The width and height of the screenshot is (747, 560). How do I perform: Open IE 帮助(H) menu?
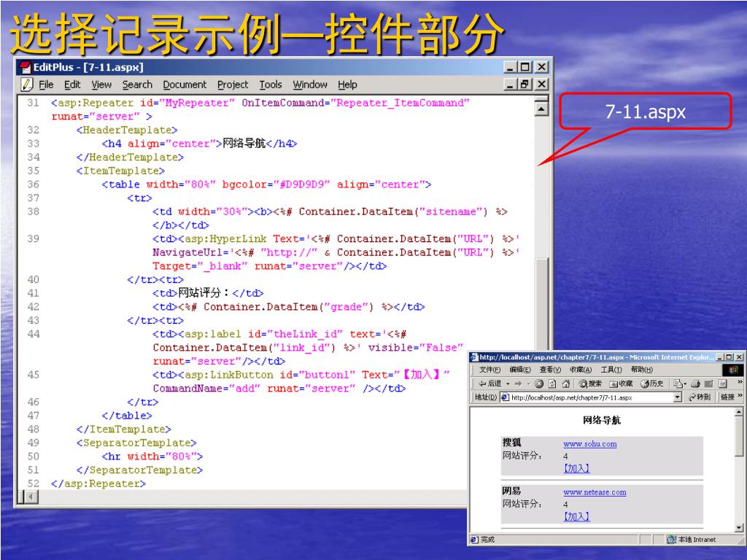pos(642,370)
